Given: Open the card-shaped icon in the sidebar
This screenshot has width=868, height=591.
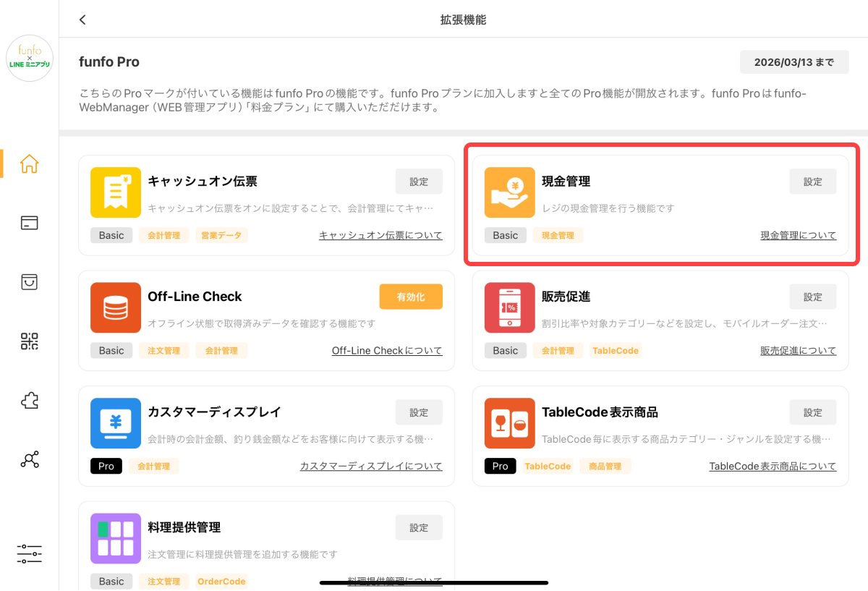Looking at the screenshot, I should pyautogui.click(x=30, y=222).
